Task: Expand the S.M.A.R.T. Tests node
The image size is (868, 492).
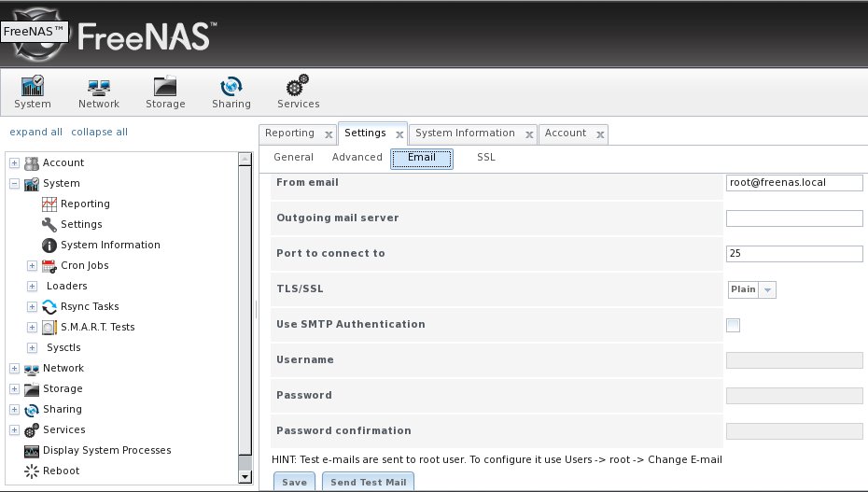Action: (32, 327)
